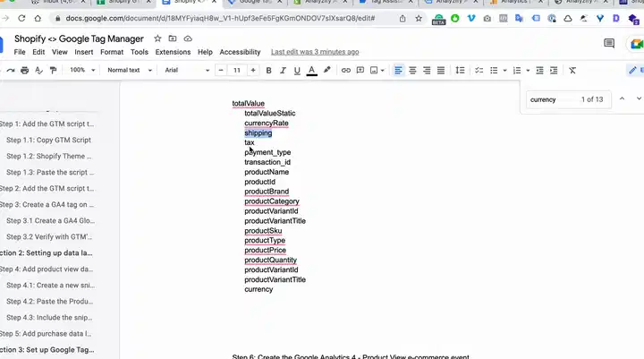
Task: Click the Clear formatting icon
Action: click(572, 70)
